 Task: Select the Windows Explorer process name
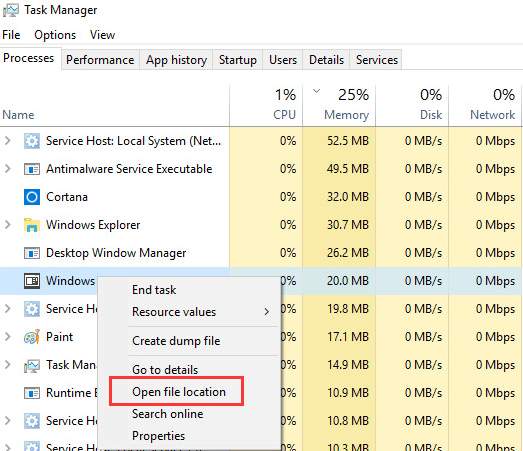coord(93,225)
